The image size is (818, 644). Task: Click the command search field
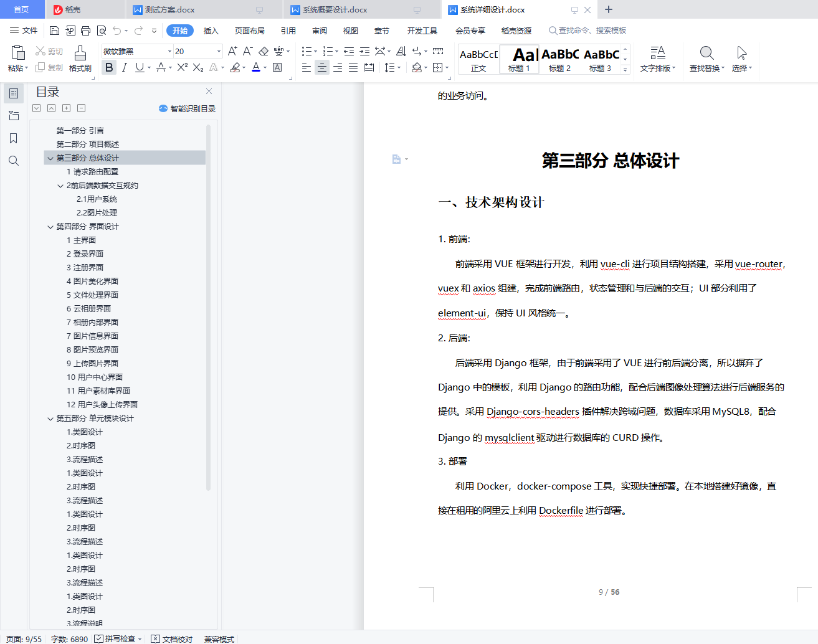(x=587, y=31)
